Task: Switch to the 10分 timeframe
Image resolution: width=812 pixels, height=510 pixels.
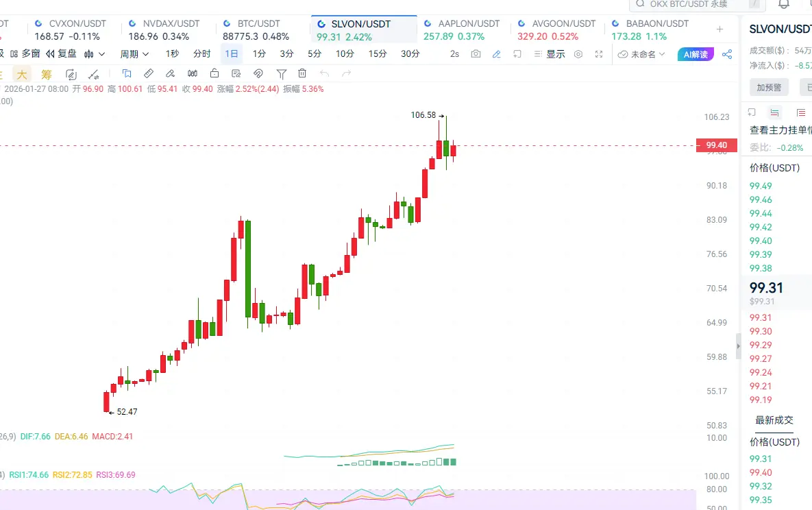Action: pos(345,54)
